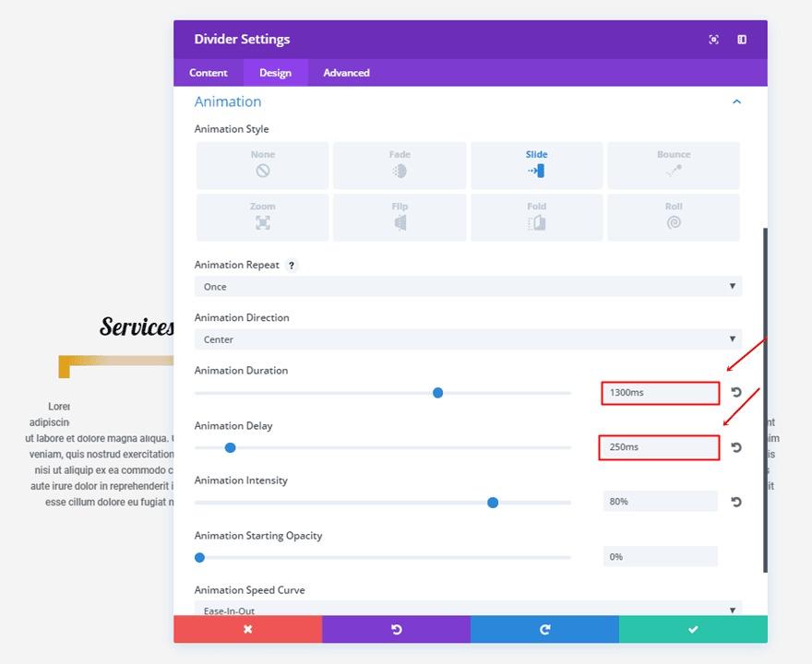
Task: Click the Animation Intensity slider handle
Action: 493,503
